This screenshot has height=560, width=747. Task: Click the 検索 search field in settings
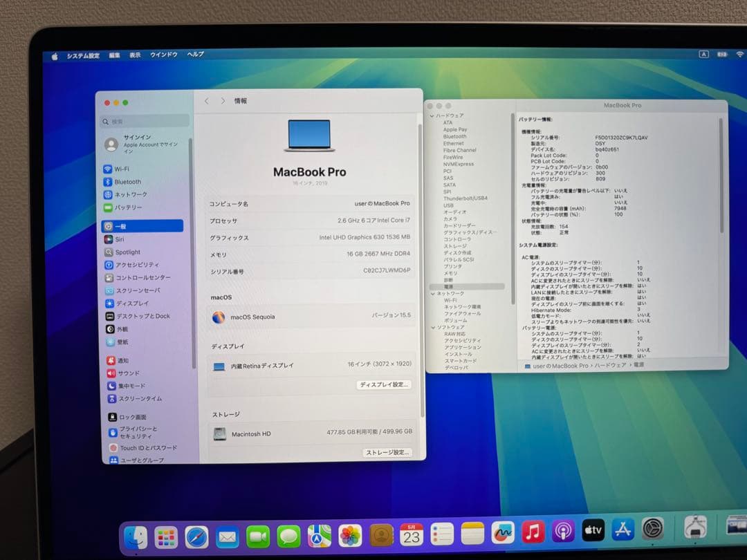(x=145, y=122)
